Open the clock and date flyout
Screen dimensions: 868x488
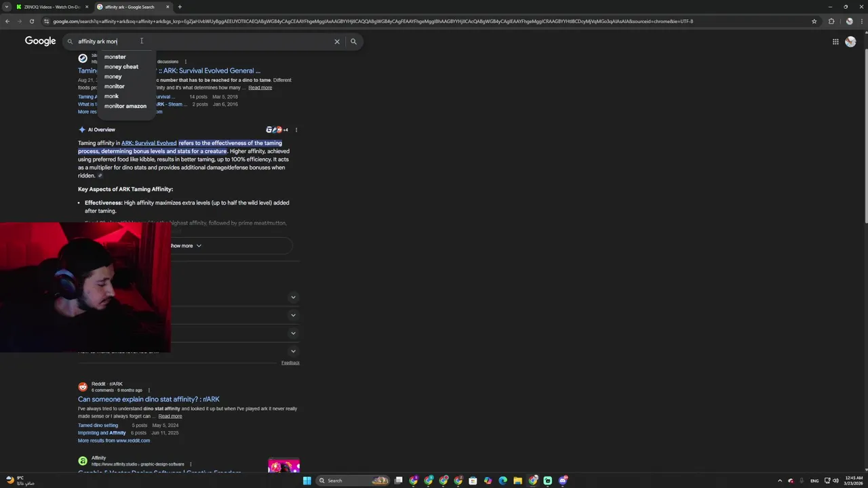coord(854,481)
